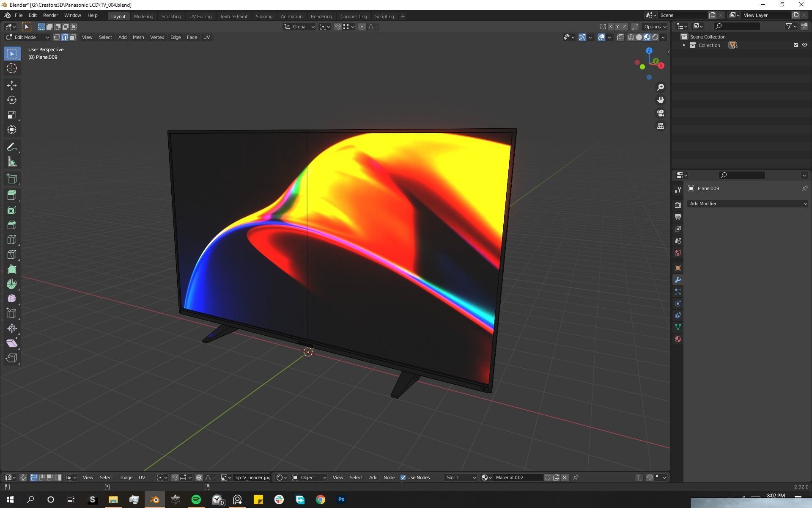The image size is (812, 508).
Task: Open the Edit Mode dropdown
Action: [x=27, y=37]
